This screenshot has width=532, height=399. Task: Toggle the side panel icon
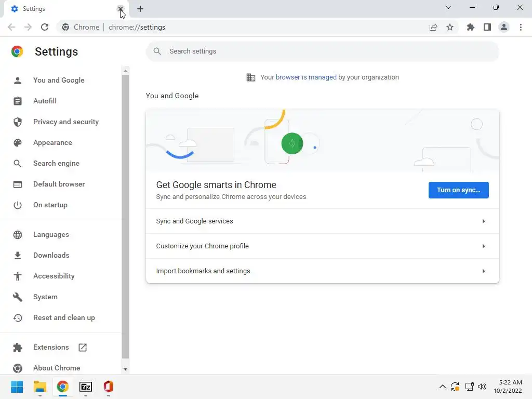pyautogui.click(x=487, y=27)
